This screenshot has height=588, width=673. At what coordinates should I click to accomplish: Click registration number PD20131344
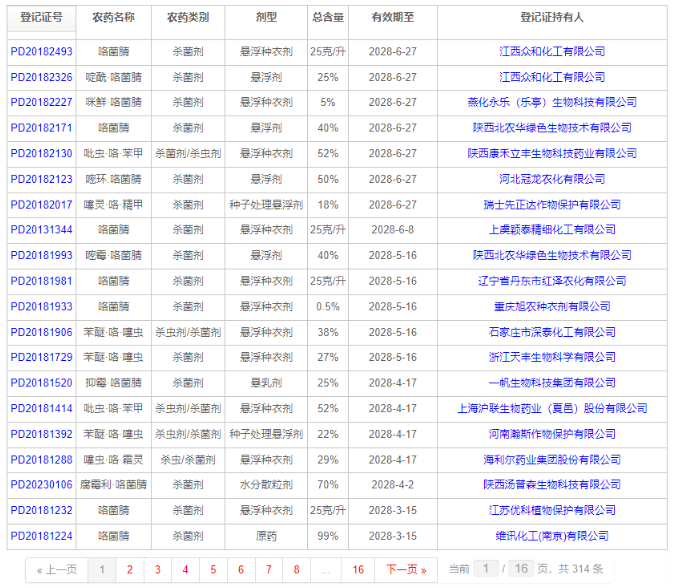(42, 230)
